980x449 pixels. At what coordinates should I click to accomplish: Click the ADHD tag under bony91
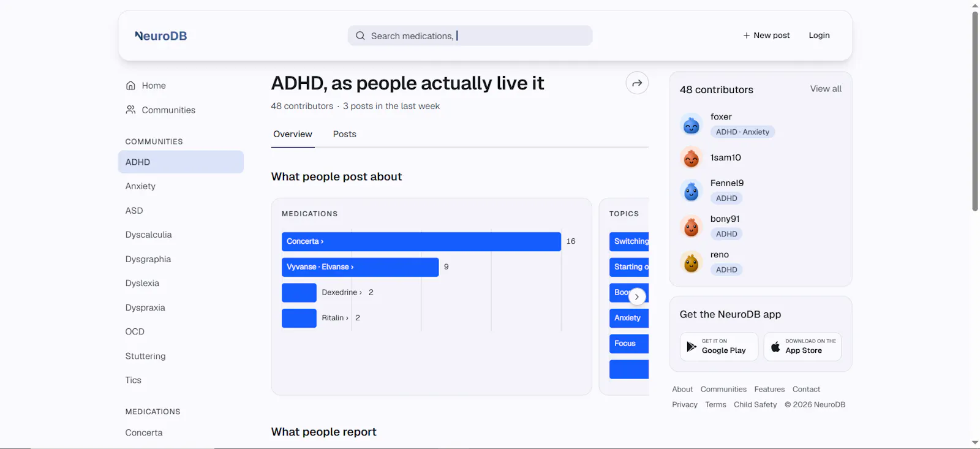click(726, 234)
